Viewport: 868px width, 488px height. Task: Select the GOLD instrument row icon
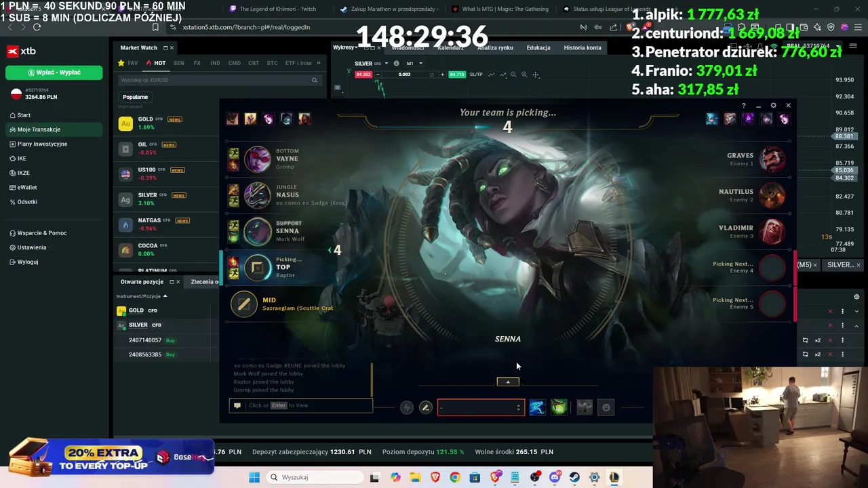pyautogui.click(x=125, y=123)
